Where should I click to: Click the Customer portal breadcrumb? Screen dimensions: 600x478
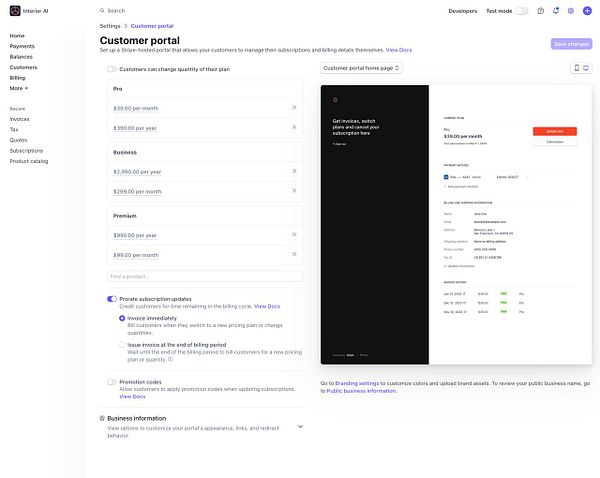click(152, 26)
